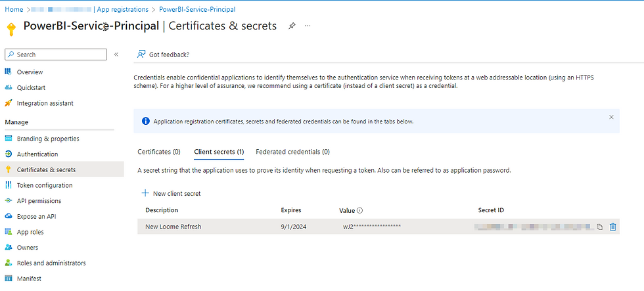Click the yellow key icon in the title
Image resolution: width=644 pixels, height=291 pixels.
coord(11,29)
